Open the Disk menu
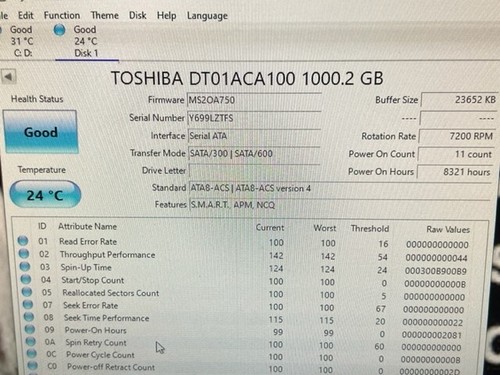Viewport: 500px width, 375px height. click(x=138, y=15)
